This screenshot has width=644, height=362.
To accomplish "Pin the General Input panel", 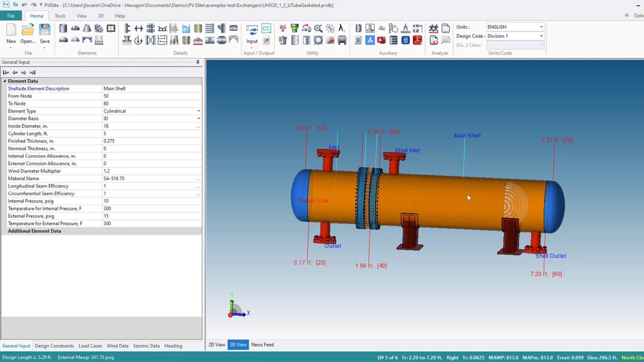I will (198, 62).
